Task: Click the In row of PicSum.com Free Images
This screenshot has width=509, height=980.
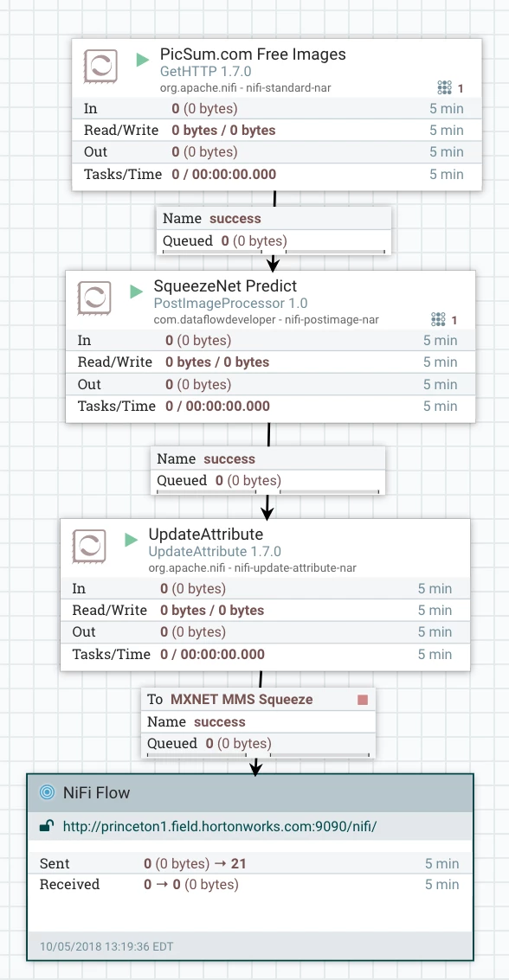Action: 277,109
